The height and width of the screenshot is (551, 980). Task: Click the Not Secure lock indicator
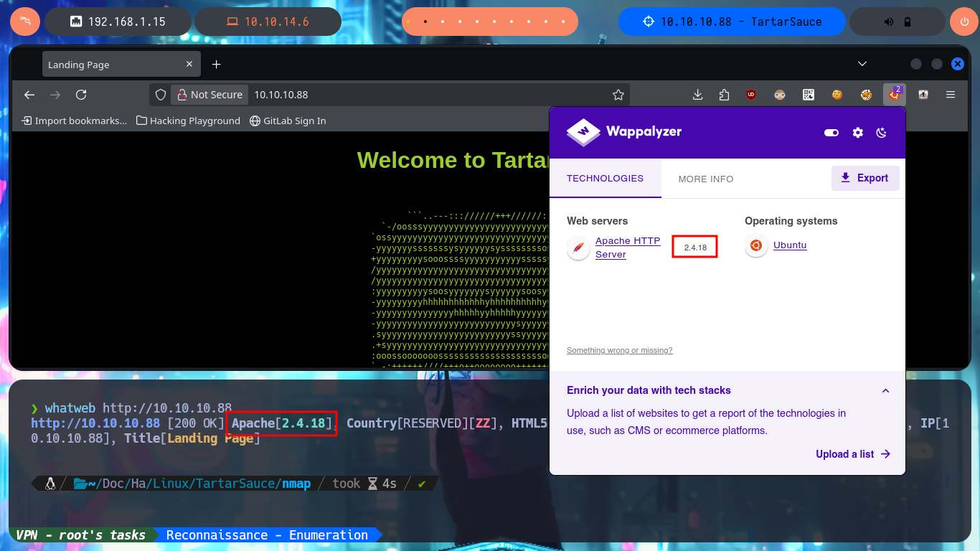[x=209, y=95]
